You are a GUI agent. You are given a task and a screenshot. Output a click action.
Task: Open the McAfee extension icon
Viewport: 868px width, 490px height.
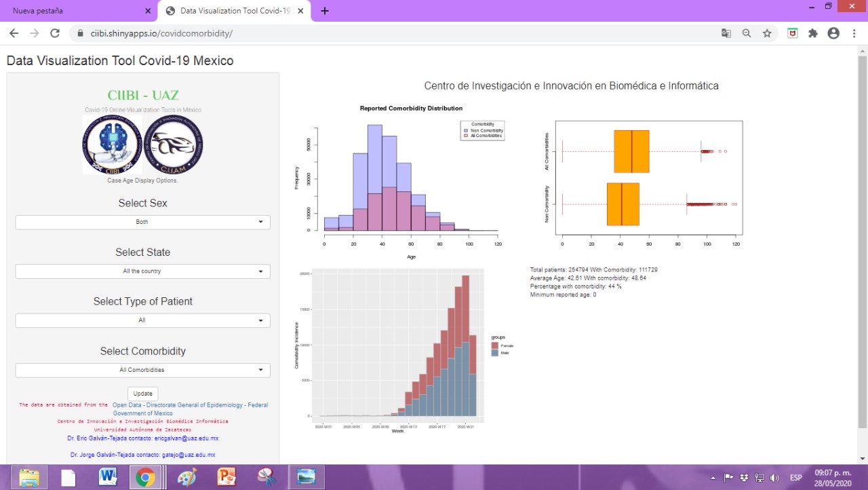pyautogui.click(x=792, y=33)
